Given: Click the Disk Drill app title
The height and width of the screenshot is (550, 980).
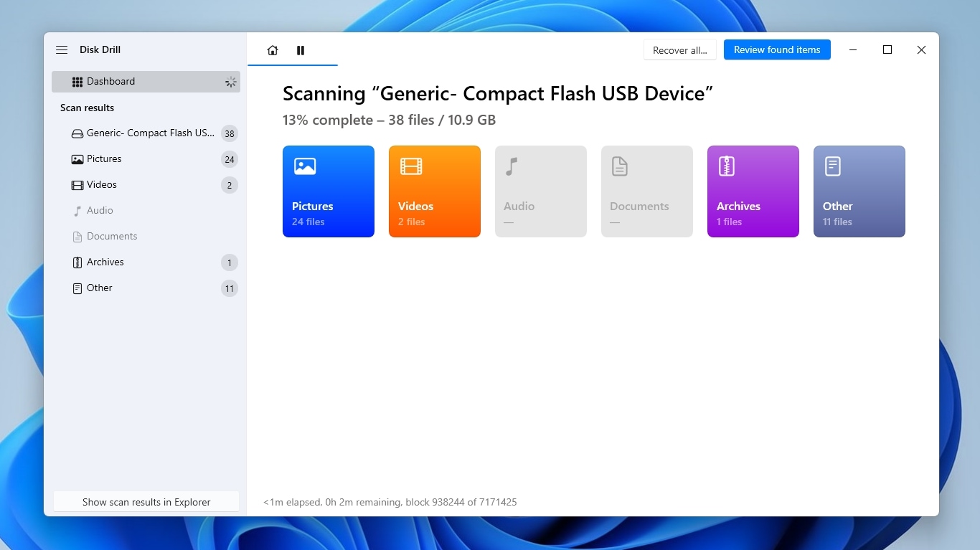Looking at the screenshot, I should [x=100, y=50].
